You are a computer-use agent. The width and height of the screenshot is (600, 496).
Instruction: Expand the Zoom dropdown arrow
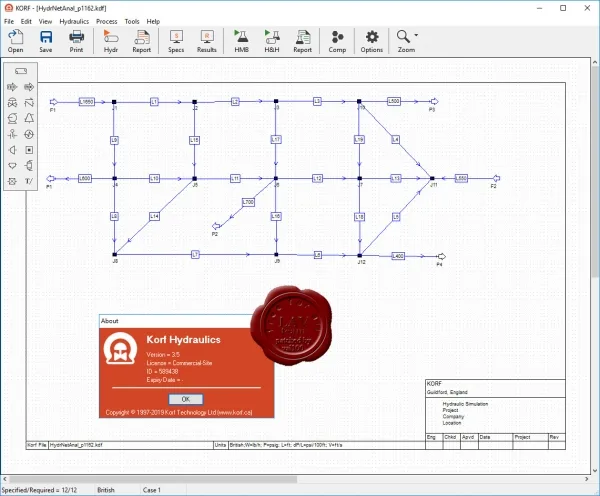(x=416, y=35)
